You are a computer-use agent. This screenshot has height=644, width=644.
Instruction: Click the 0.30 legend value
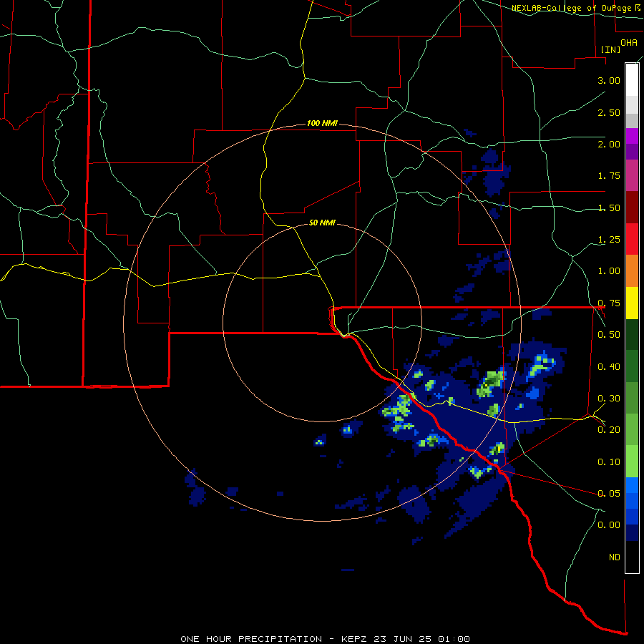[x=609, y=399]
